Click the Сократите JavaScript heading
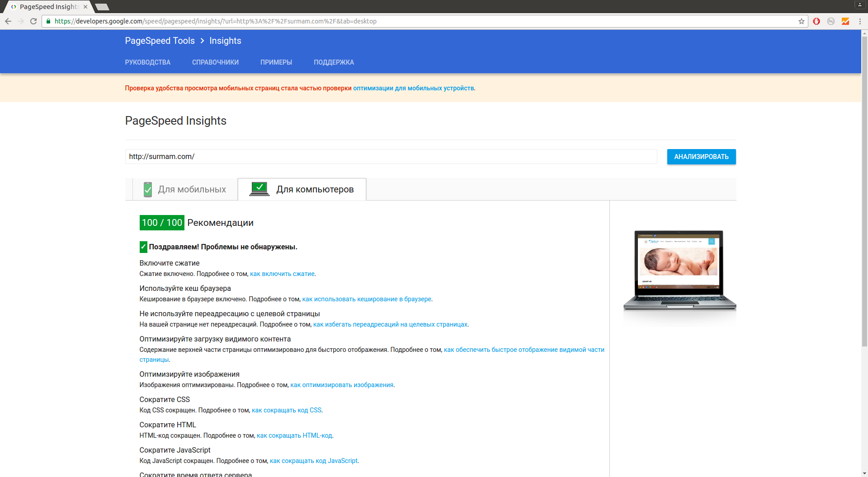The height and width of the screenshot is (477, 868). (175, 450)
